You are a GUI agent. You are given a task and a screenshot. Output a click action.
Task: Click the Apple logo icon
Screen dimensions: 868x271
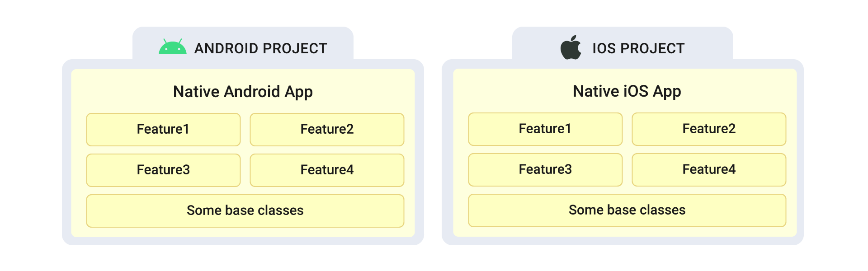coord(571,47)
